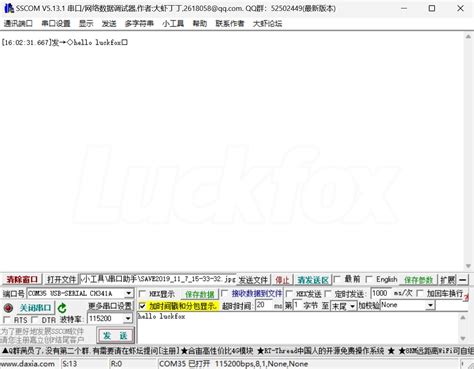Screen dimensions: 474x369
Task: Toggle the RTS checkbox
Action: click(6, 320)
